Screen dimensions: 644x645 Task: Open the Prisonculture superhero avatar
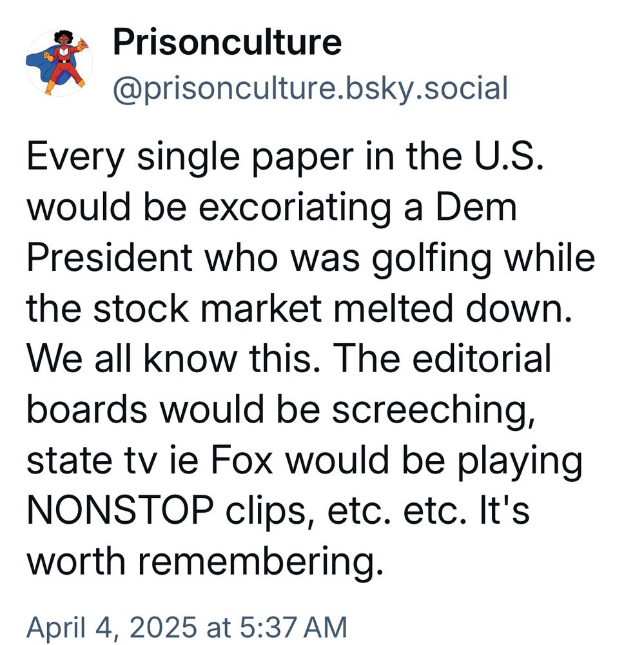(59, 63)
